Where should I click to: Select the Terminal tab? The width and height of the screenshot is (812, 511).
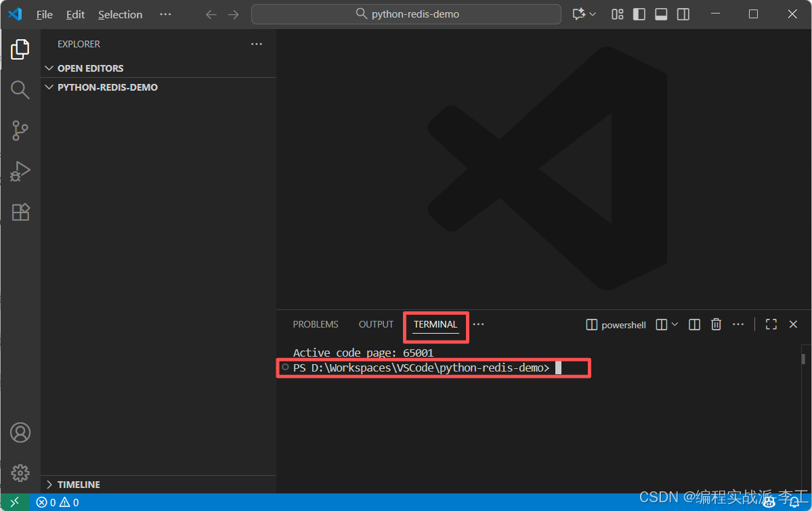click(435, 324)
